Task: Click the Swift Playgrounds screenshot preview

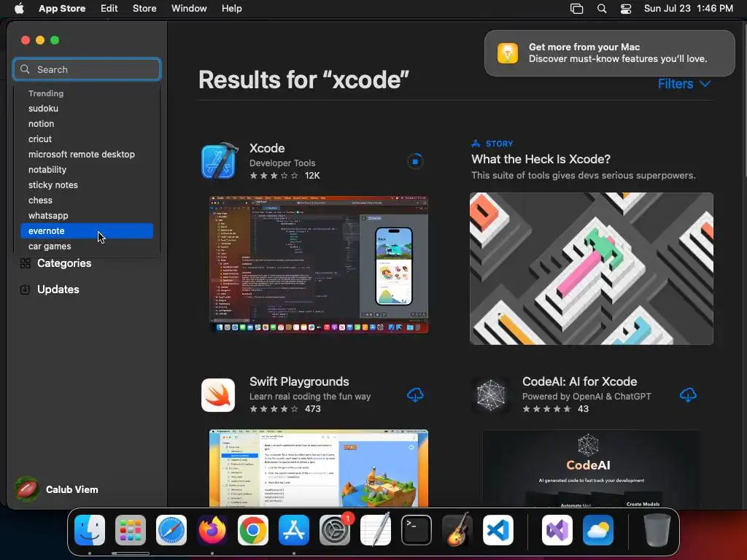Action: pyautogui.click(x=319, y=468)
